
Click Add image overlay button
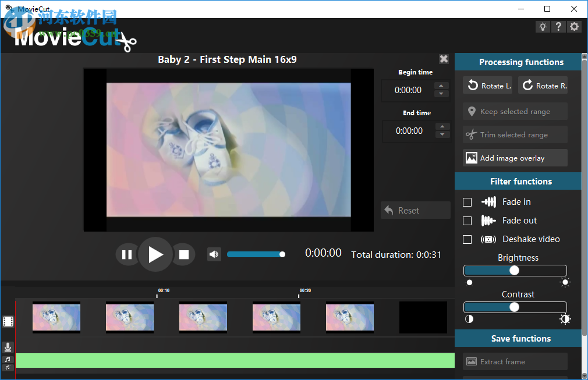pyautogui.click(x=515, y=158)
